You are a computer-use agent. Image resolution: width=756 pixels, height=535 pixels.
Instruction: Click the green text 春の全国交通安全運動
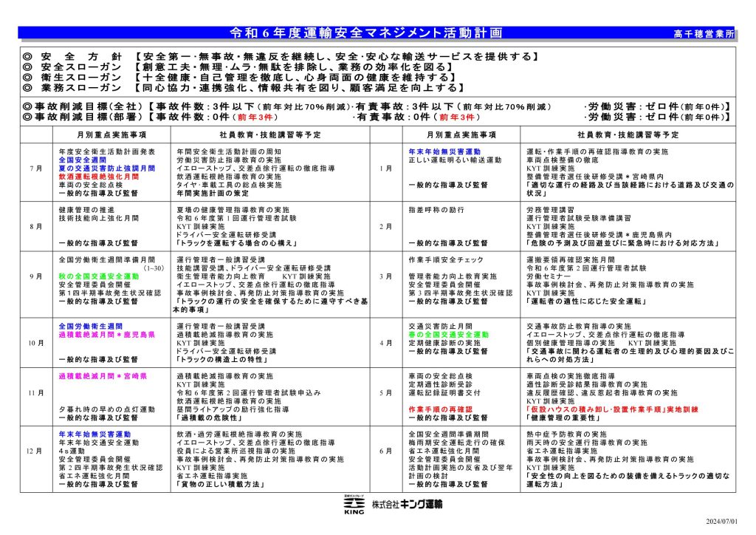coord(448,335)
